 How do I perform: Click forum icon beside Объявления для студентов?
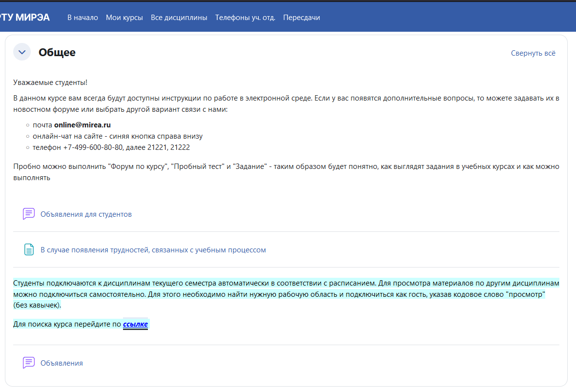29,214
